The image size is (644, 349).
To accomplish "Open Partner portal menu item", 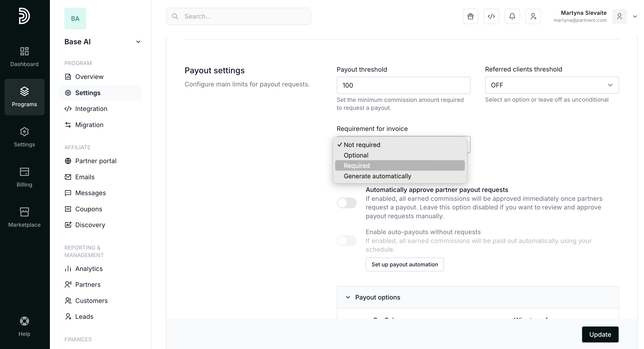I will [96, 161].
